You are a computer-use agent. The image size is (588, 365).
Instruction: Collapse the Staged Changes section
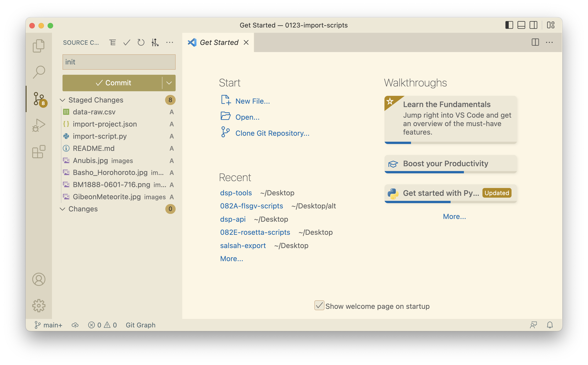[x=63, y=100]
